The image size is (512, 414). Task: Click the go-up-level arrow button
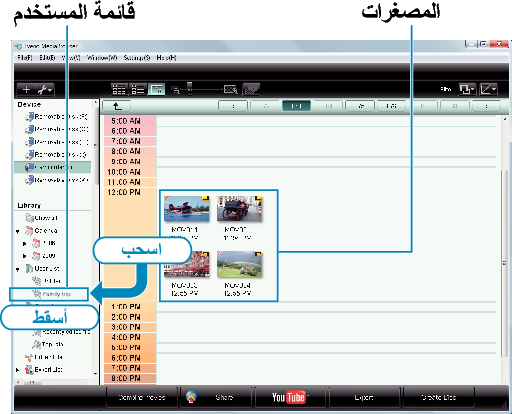pos(116,106)
